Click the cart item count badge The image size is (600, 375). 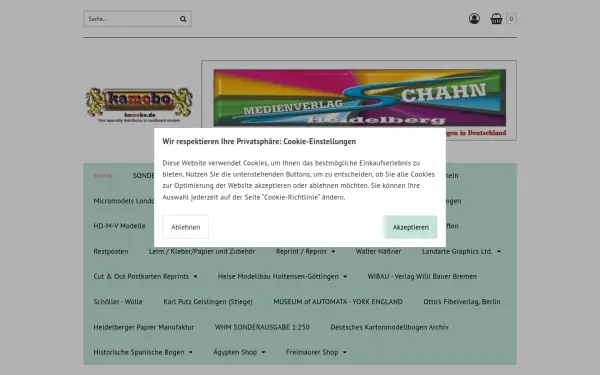coord(511,18)
